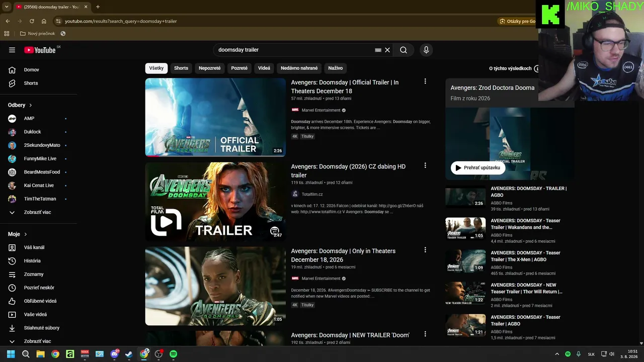View site information next to the URL
Screen dimensions: 644x362
58,21
